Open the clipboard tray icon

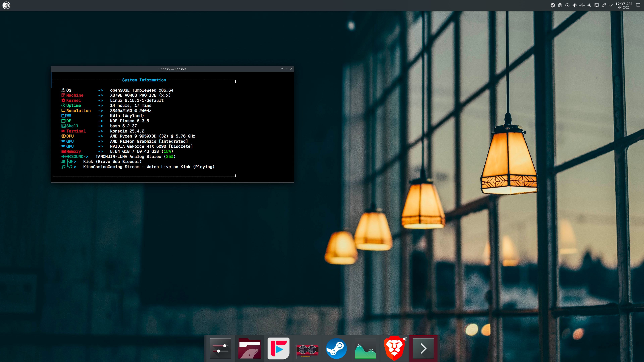click(560, 5)
